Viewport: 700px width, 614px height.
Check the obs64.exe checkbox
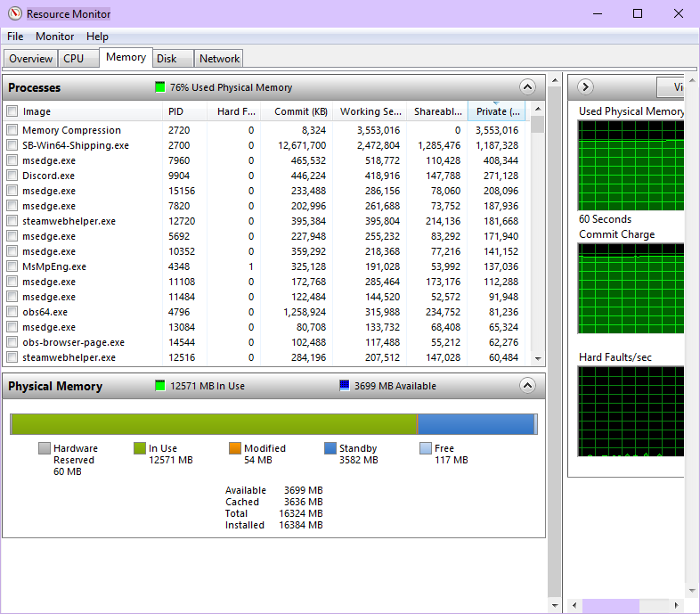(12, 312)
